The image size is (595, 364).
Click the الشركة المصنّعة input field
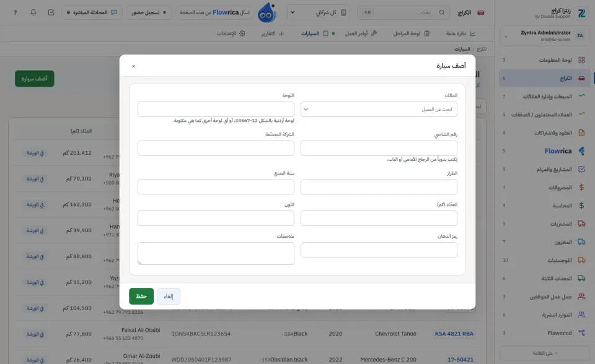point(216,148)
